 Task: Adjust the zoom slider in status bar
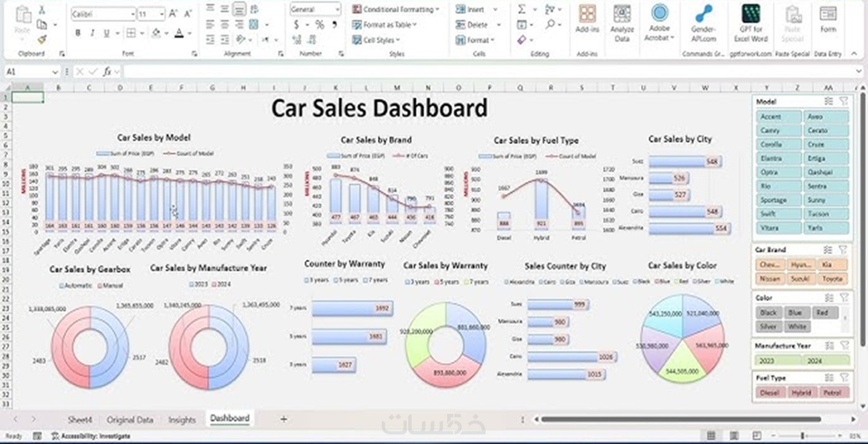[x=802, y=436]
